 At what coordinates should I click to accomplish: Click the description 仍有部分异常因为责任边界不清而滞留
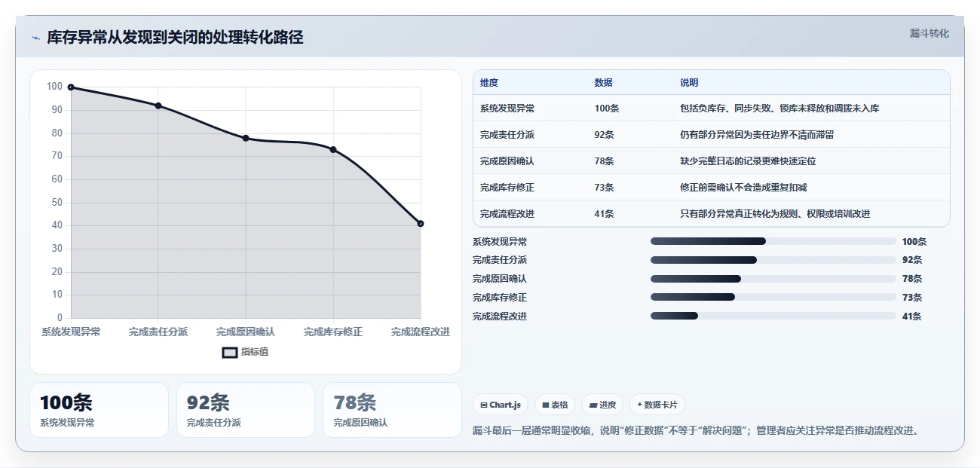click(757, 135)
